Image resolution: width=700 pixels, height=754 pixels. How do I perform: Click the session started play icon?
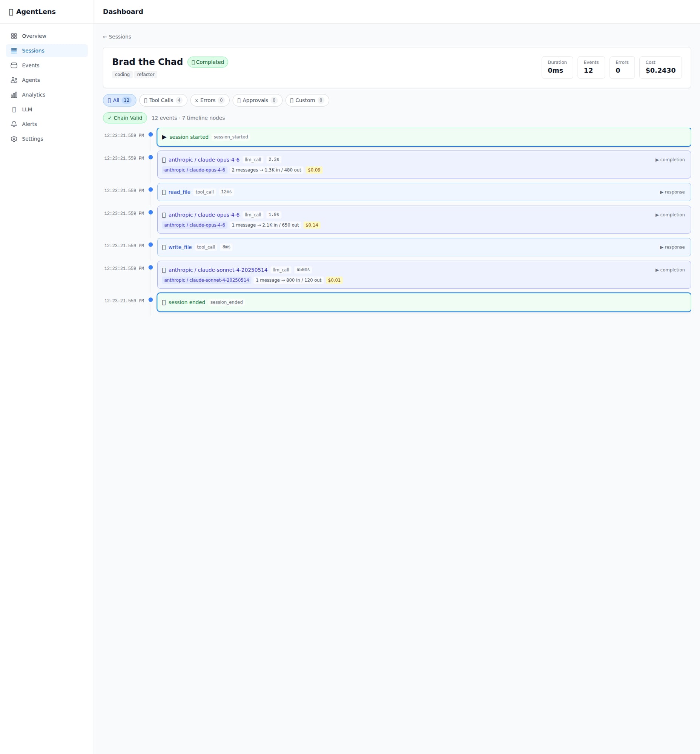point(164,137)
